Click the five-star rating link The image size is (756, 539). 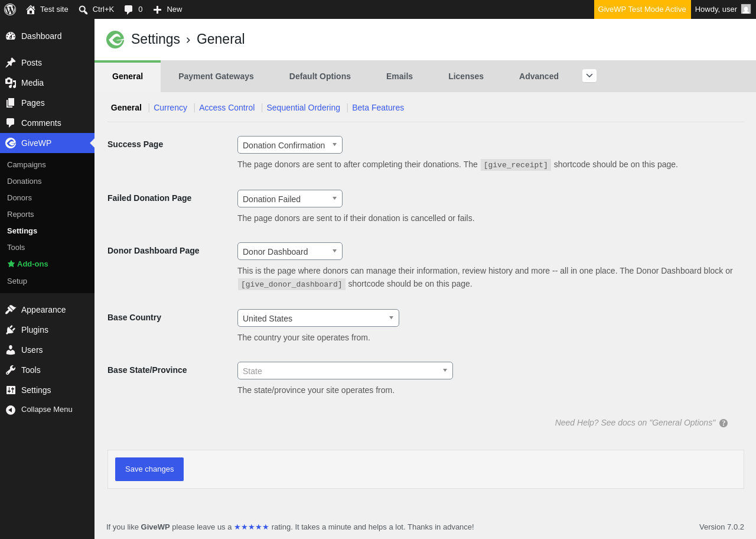(x=252, y=527)
